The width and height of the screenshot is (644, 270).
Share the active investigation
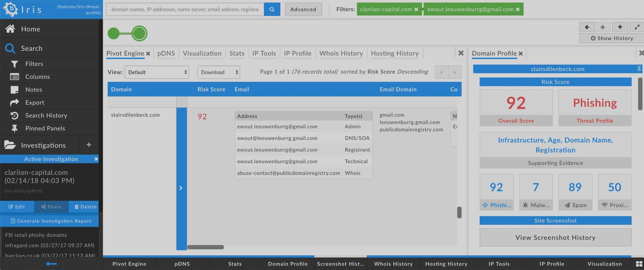point(51,207)
